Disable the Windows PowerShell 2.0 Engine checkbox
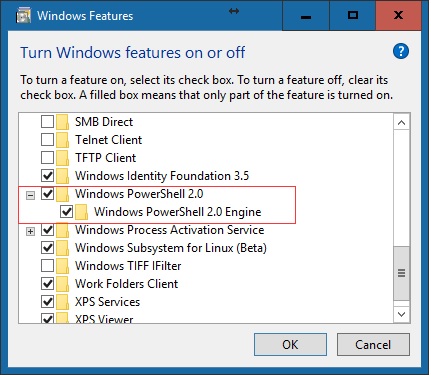This screenshot has width=431, height=375. pos(66,212)
